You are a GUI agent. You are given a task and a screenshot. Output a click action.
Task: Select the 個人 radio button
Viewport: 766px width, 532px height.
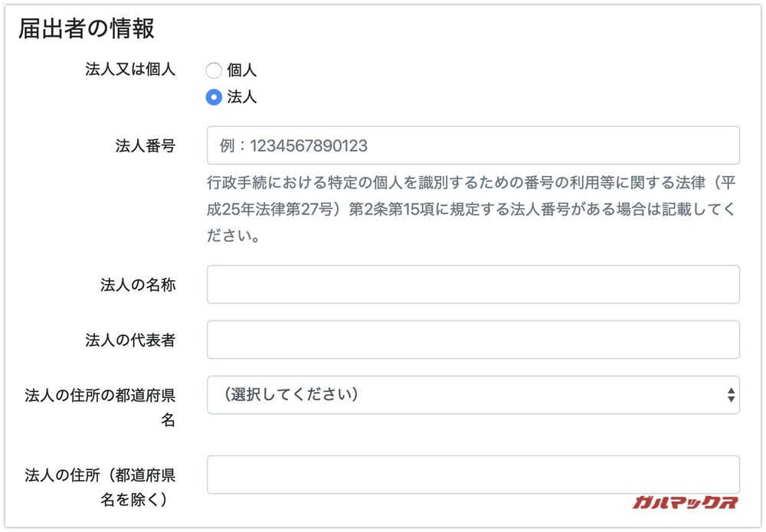coord(214,70)
